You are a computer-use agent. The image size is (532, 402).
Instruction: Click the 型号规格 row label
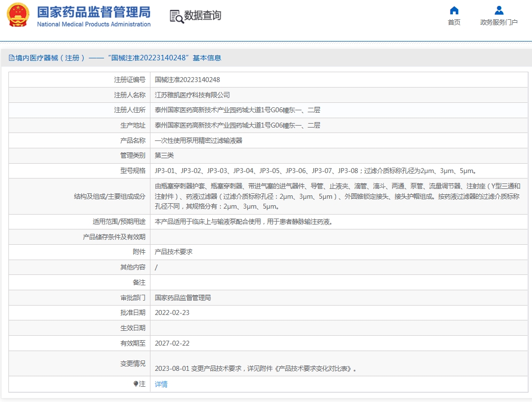point(133,171)
